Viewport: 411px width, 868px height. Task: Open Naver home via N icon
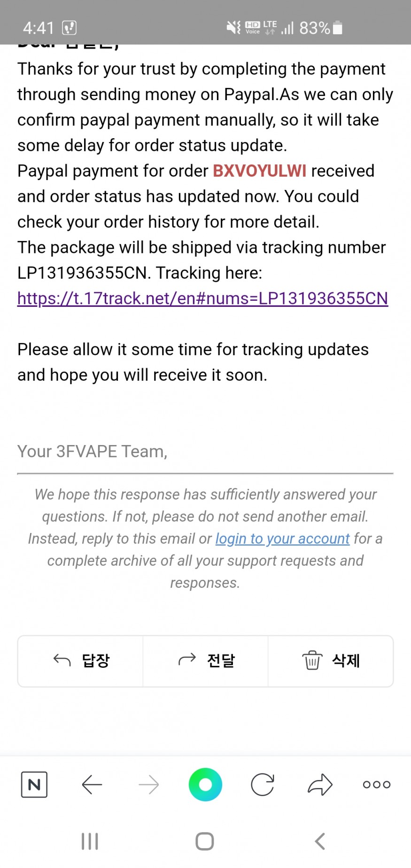pyautogui.click(x=34, y=784)
